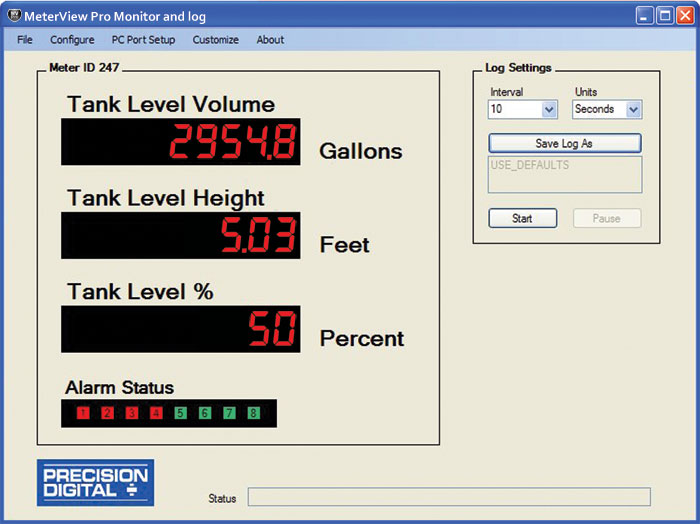This screenshot has width=700, height=524.
Task: Click the greyed Pause button
Action: 607,218
